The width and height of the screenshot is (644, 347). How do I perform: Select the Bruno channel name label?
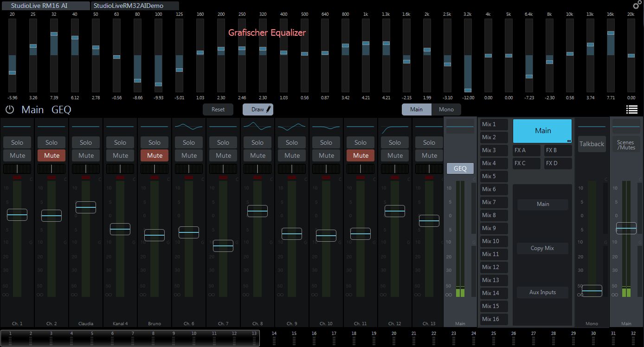(155, 324)
